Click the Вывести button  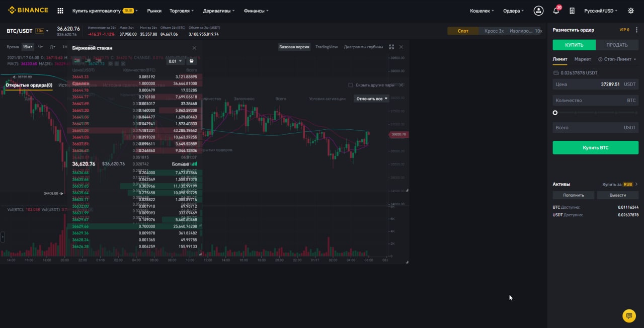[x=618, y=195]
